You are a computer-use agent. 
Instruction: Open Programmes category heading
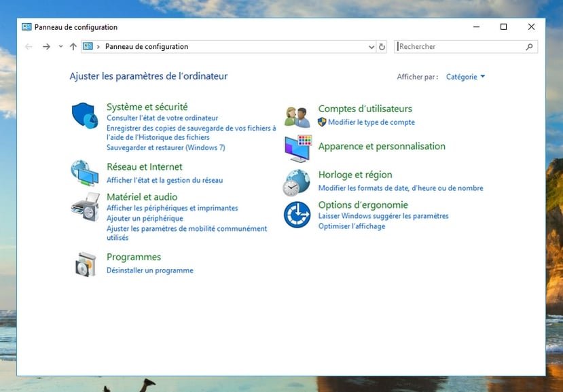134,257
